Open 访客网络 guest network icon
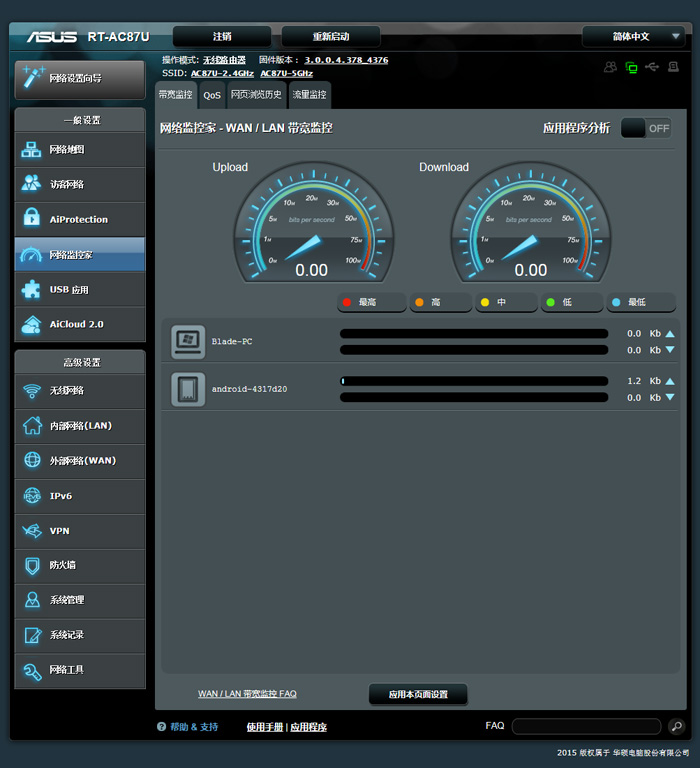700x768 pixels. 31,184
